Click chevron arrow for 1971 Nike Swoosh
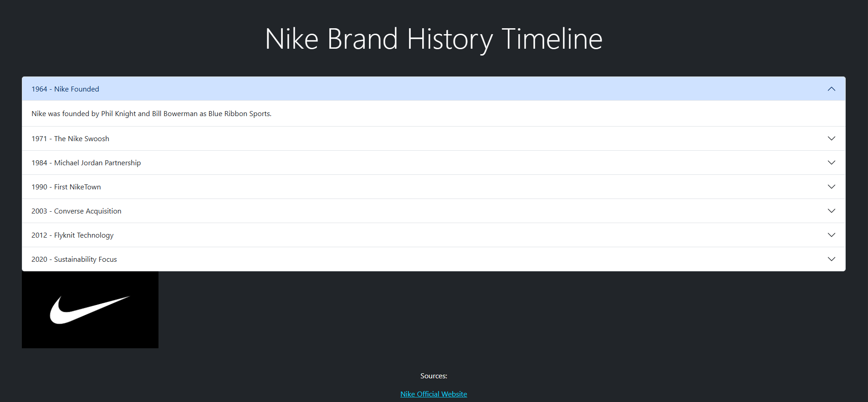The height and width of the screenshot is (402, 868). click(x=831, y=138)
